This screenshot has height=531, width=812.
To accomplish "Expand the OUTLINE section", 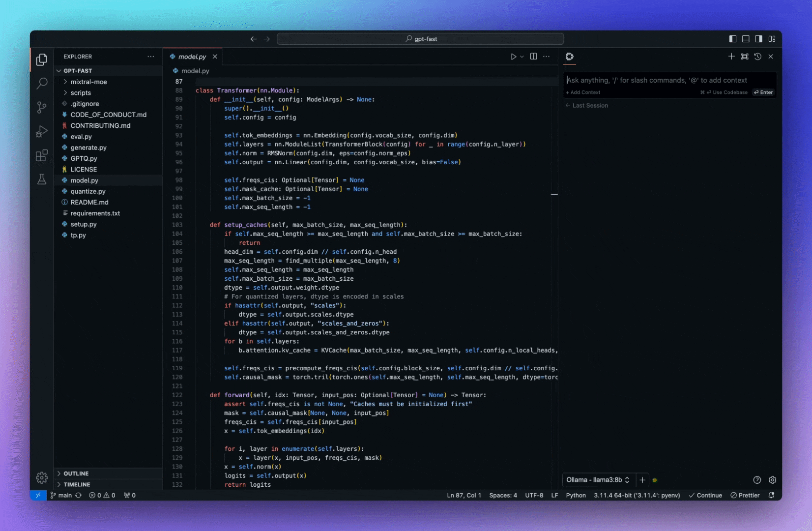I will 76,473.
